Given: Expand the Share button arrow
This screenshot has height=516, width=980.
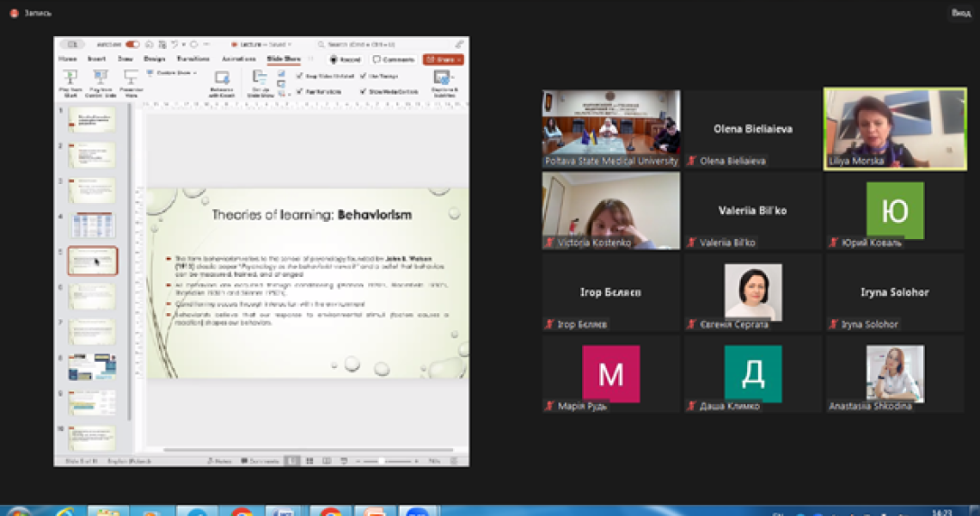Looking at the screenshot, I should click(x=459, y=59).
